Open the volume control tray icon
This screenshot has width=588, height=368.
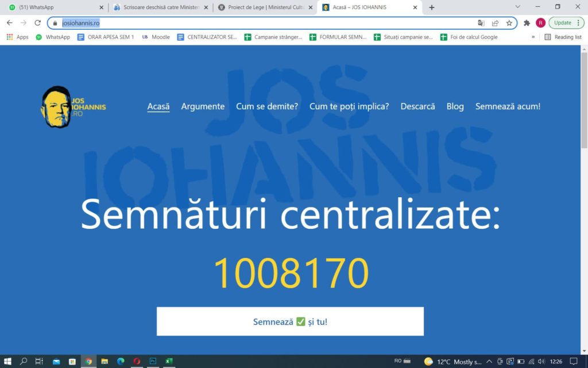541,362
